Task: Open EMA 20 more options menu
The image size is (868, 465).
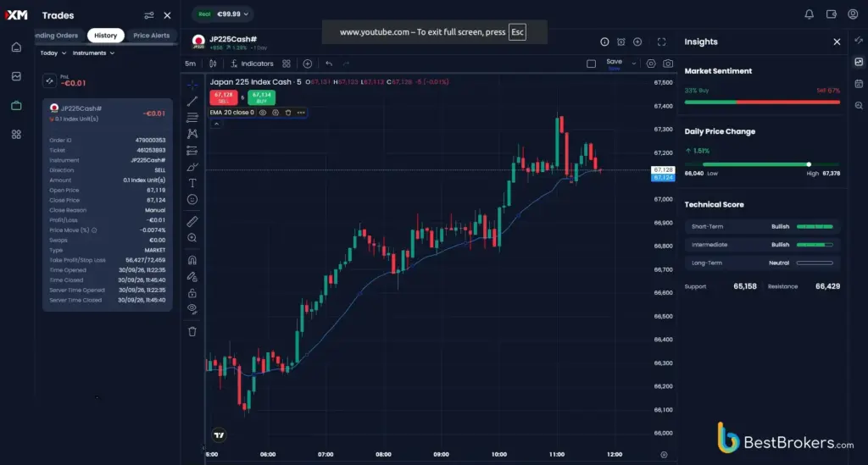Action: [301, 113]
